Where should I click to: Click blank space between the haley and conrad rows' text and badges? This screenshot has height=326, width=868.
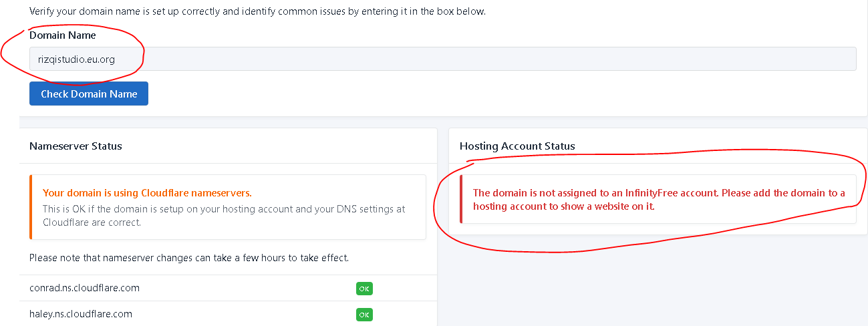point(254,301)
